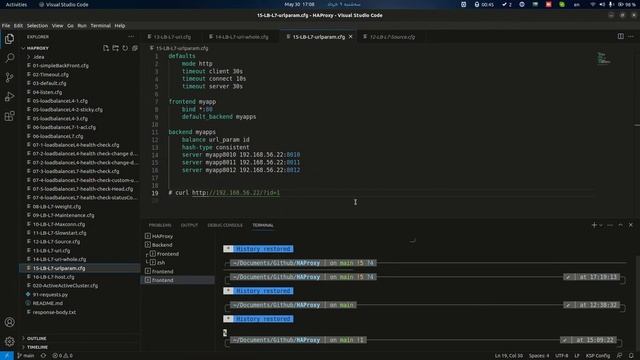Click New Folder icon in HAPROXY explorer
Image resolution: width=640 pixels, height=360 pixels.
click(x=116, y=48)
